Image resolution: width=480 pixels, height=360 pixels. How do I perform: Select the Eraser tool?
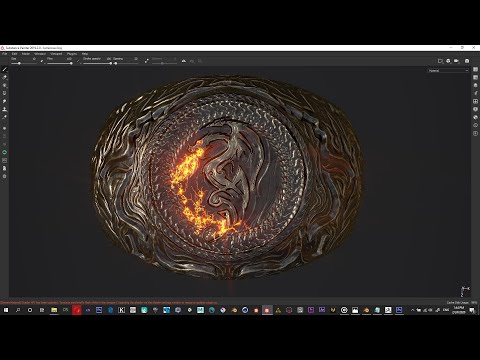(5, 77)
